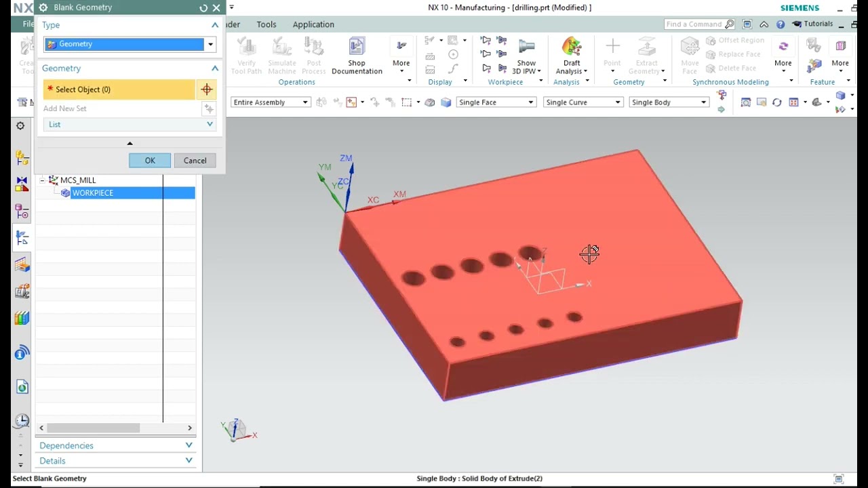868x488 pixels.
Task: Open the Entire Assembly scope dropdown
Action: pos(271,102)
